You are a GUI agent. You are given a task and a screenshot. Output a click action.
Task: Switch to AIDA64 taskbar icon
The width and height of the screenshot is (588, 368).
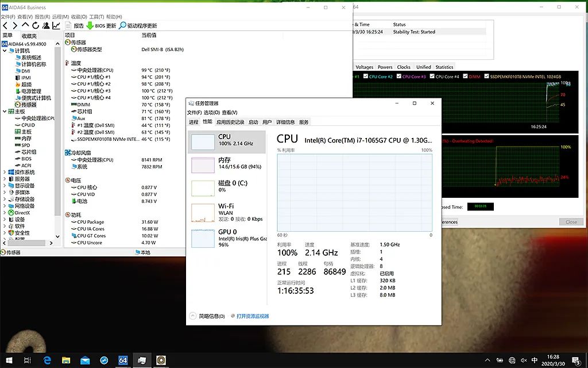click(123, 361)
